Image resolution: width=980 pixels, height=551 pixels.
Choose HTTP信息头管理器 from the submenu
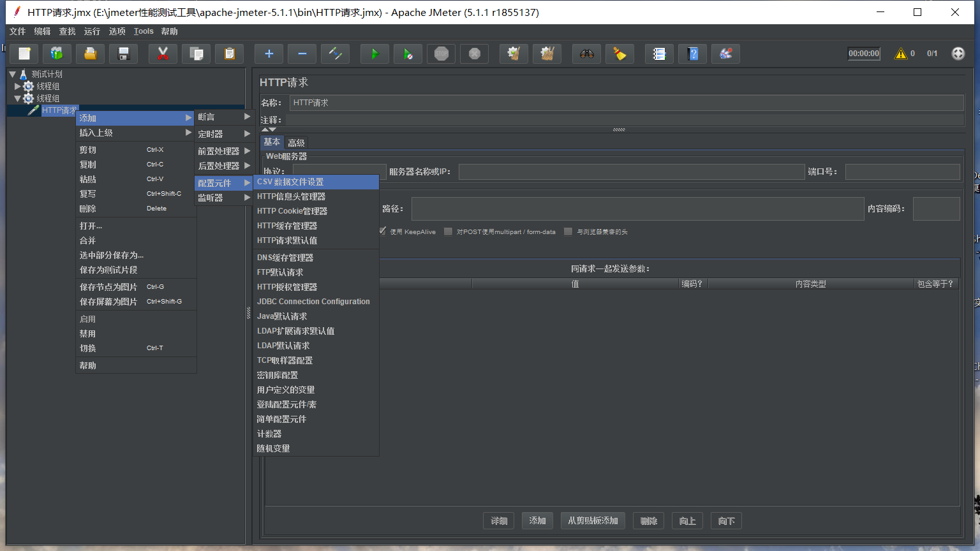point(316,196)
